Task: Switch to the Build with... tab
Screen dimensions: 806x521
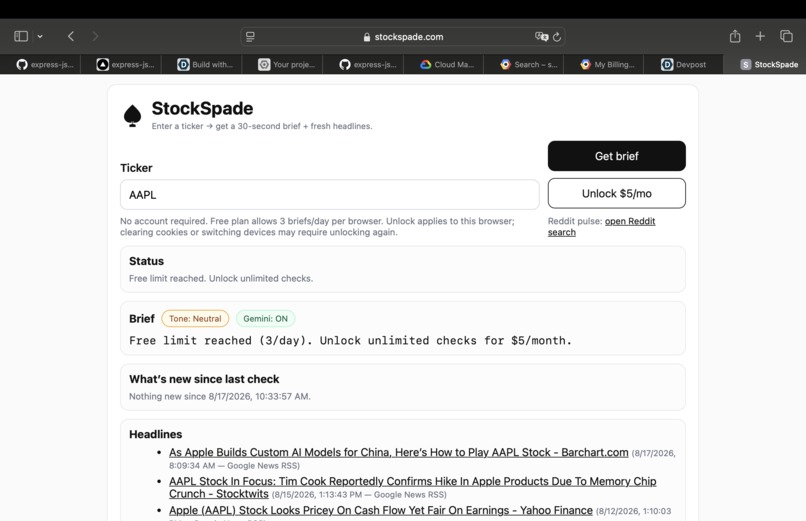Action: coord(205,64)
